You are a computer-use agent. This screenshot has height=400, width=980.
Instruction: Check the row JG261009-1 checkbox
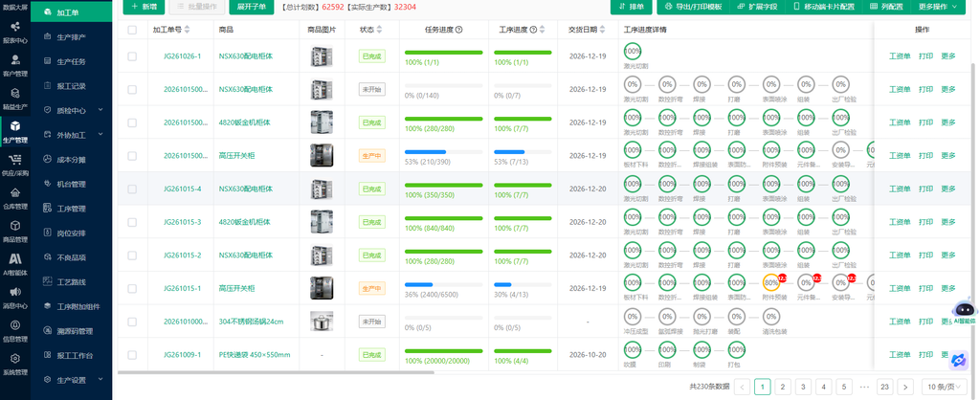132,354
